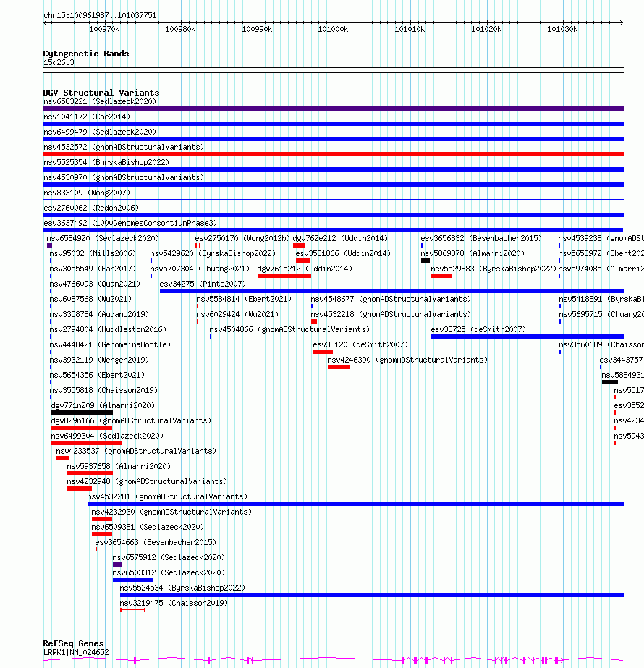Open nsv6087568 (Wu2021) label

coord(90,299)
